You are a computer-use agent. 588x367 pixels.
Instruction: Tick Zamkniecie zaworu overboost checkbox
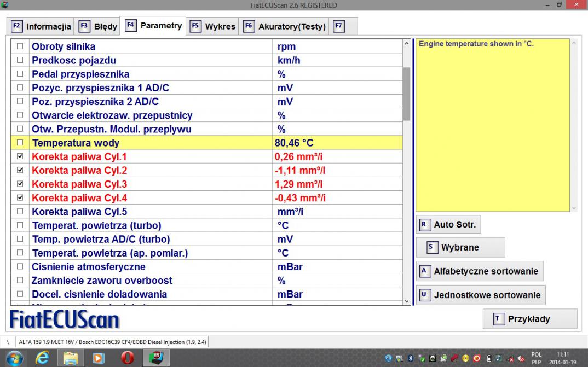pos(20,280)
